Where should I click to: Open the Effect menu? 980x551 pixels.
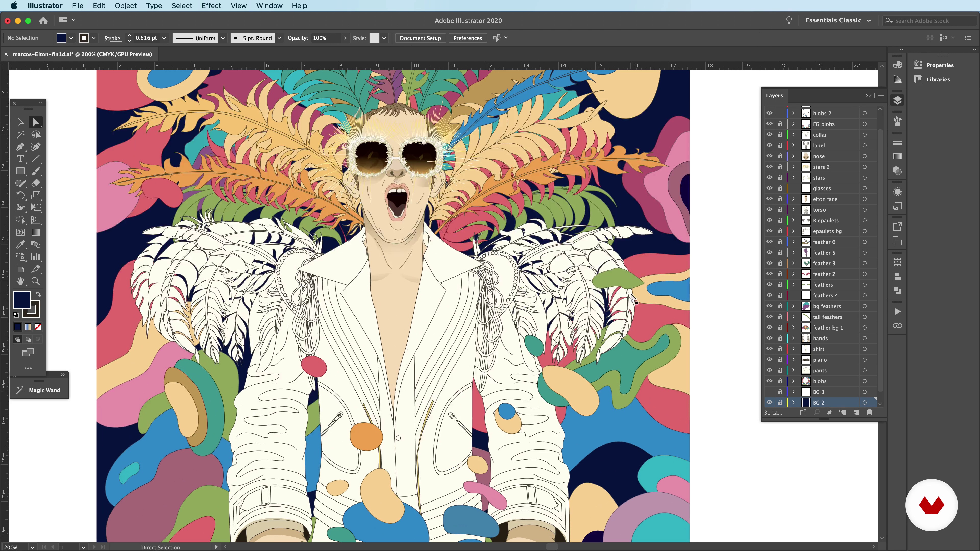click(x=211, y=6)
